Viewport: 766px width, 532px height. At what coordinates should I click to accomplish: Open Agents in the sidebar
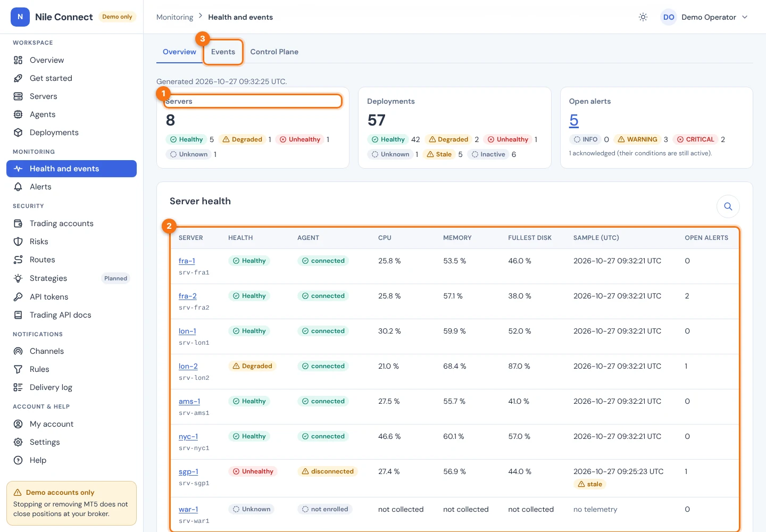(x=71, y=114)
